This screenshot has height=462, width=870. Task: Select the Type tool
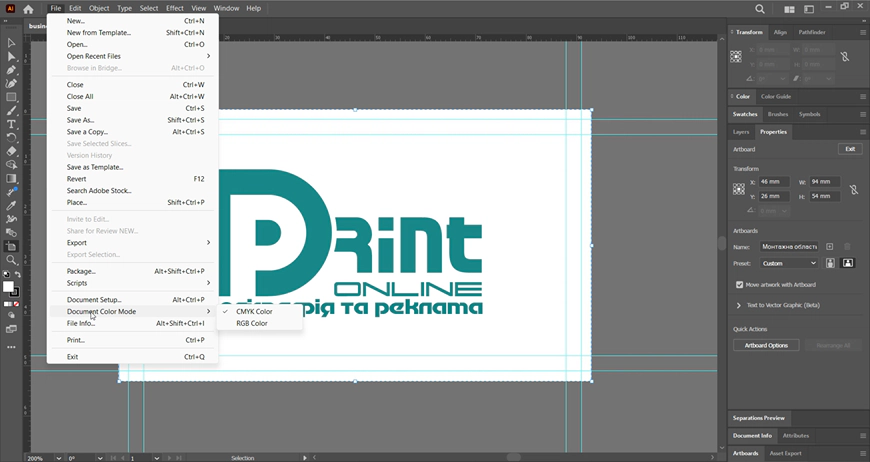point(11,124)
